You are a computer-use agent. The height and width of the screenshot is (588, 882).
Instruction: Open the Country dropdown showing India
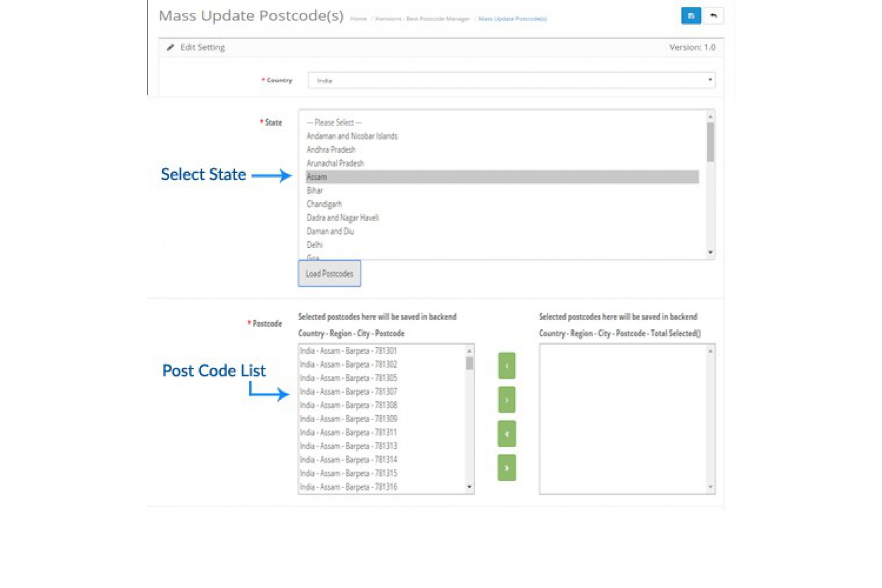(512, 80)
